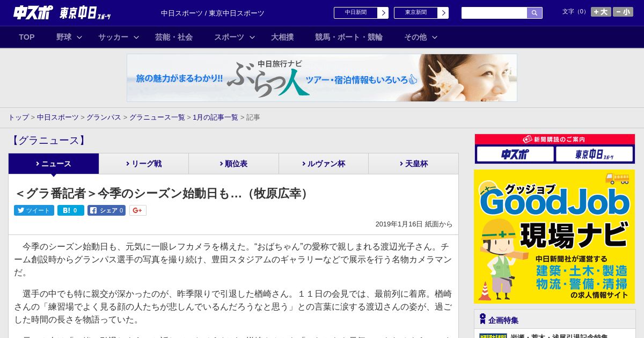
Task: Click the 中スポ logo in header
Action: 33,12
